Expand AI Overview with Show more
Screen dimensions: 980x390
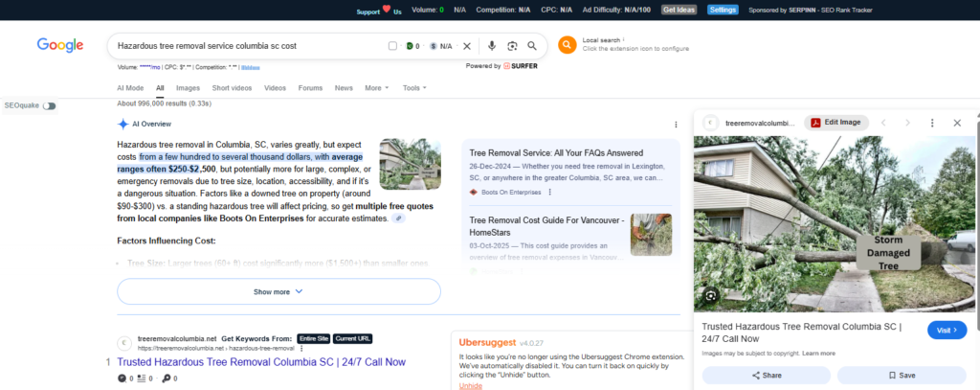(x=278, y=291)
